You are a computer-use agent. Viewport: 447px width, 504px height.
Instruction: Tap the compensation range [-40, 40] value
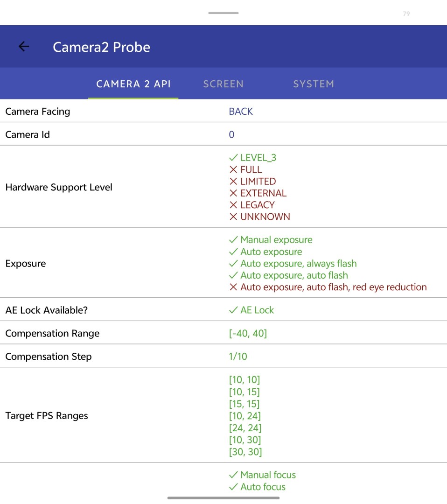248,334
